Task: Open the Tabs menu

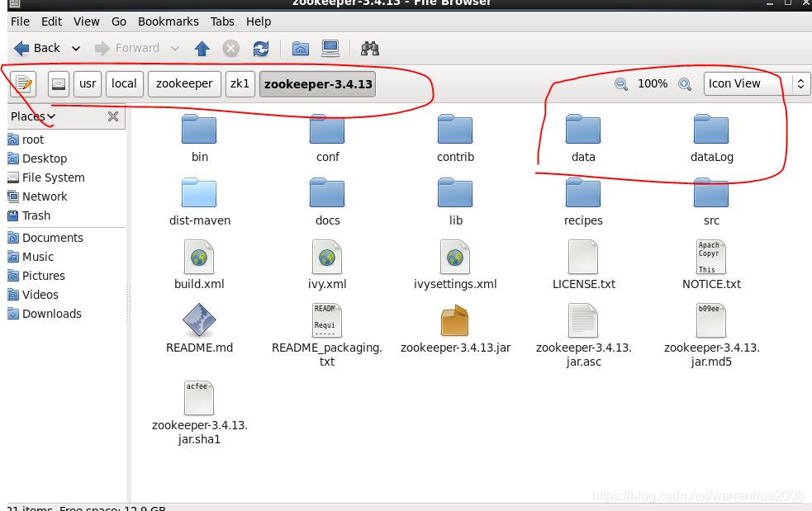Action: [x=222, y=21]
